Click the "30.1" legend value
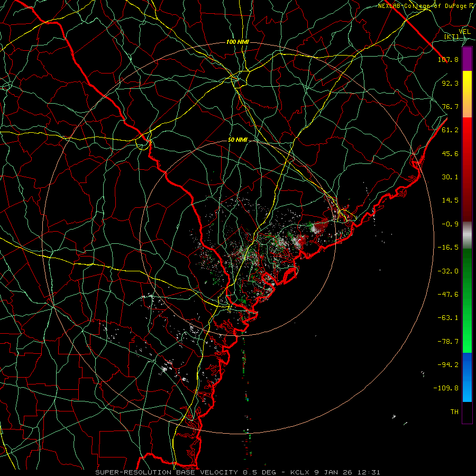The width and height of the screenshot is (476, 476). [x=450, y=177]
